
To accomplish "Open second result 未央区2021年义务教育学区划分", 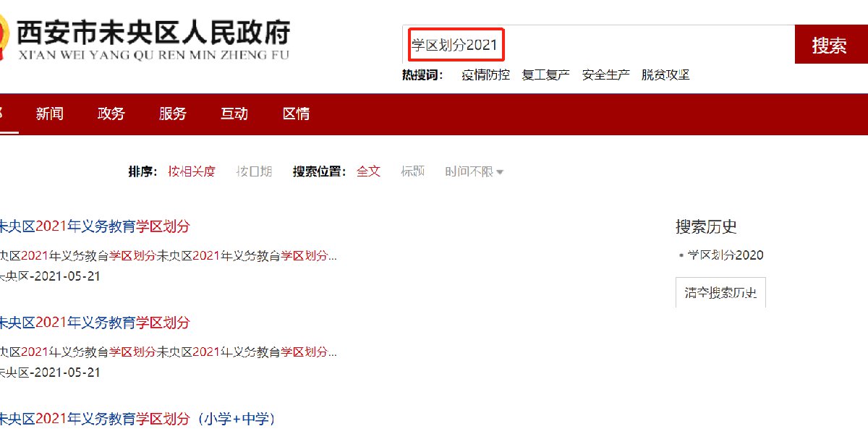I will coord(94,323).
